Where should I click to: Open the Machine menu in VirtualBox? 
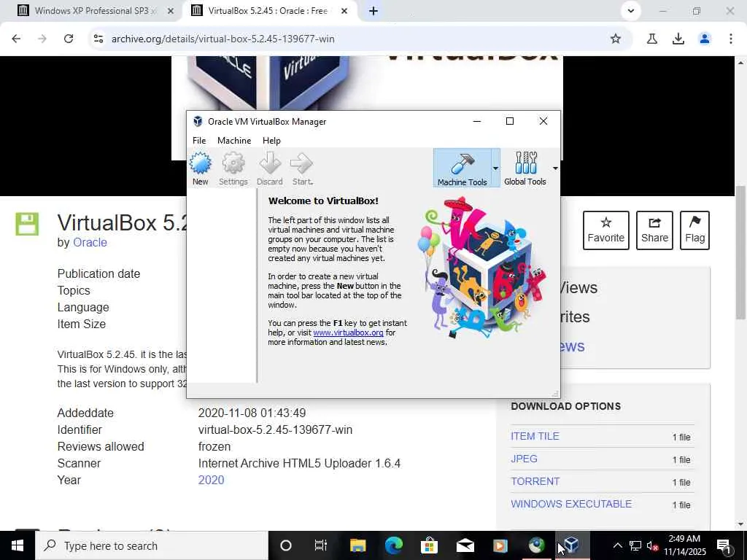234,141
